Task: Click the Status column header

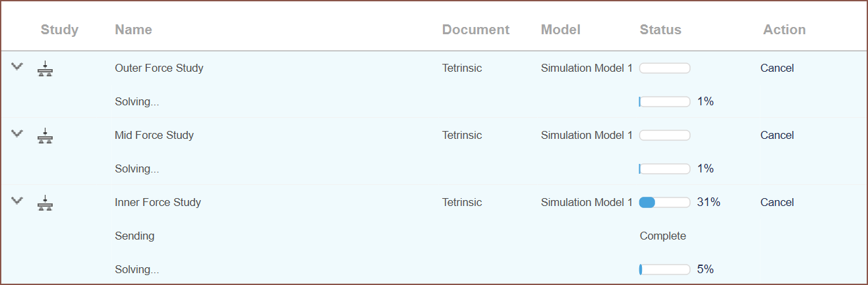Action: [660, 30]
